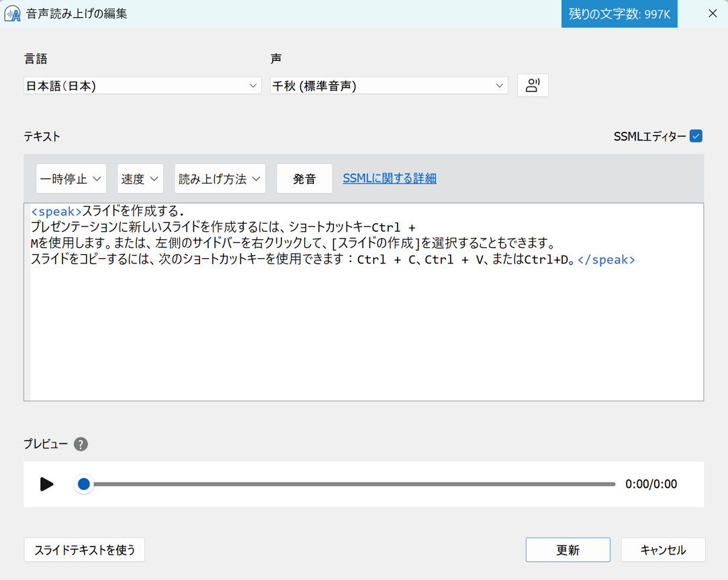
Task: Click the app logo in title bar
Action: tap(12, 13)
